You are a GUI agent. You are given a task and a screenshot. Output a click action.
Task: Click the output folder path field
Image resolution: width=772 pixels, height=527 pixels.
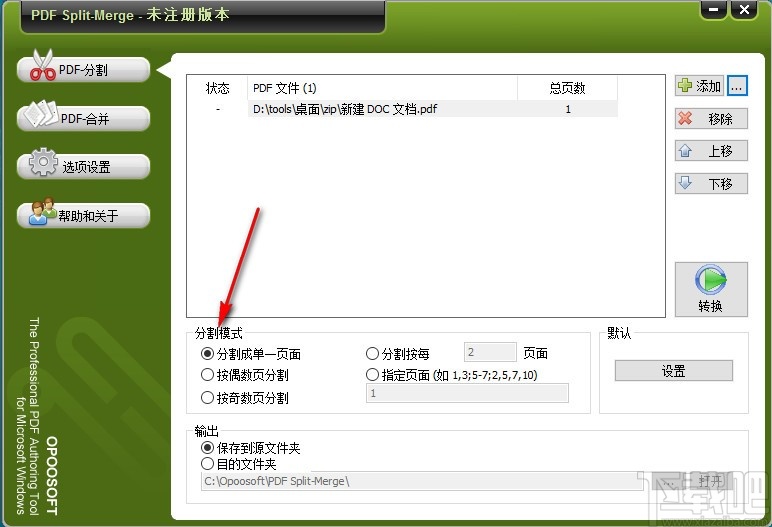coord(422,481)
